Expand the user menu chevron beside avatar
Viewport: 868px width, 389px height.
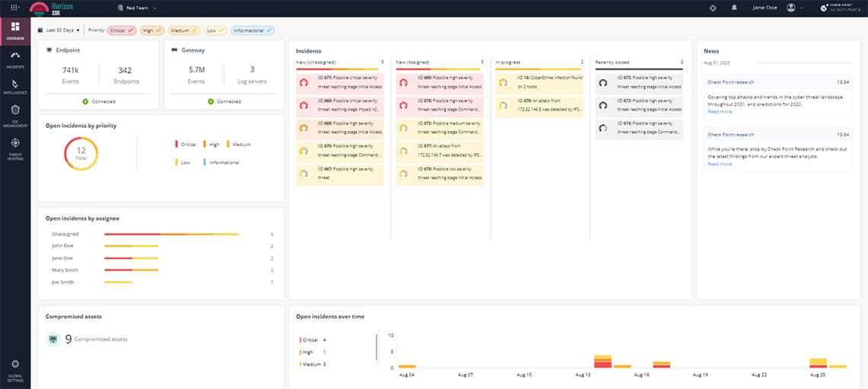point(802,8)
